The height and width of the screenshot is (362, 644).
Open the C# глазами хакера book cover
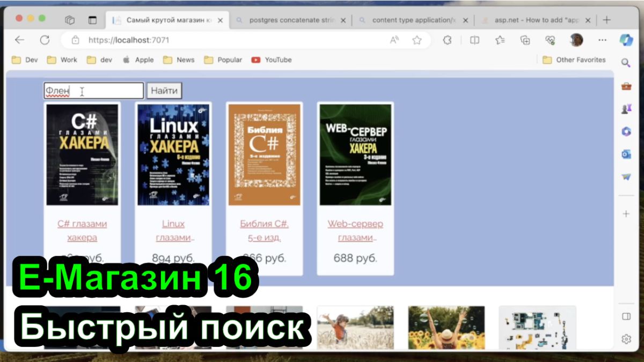[82, 154]
